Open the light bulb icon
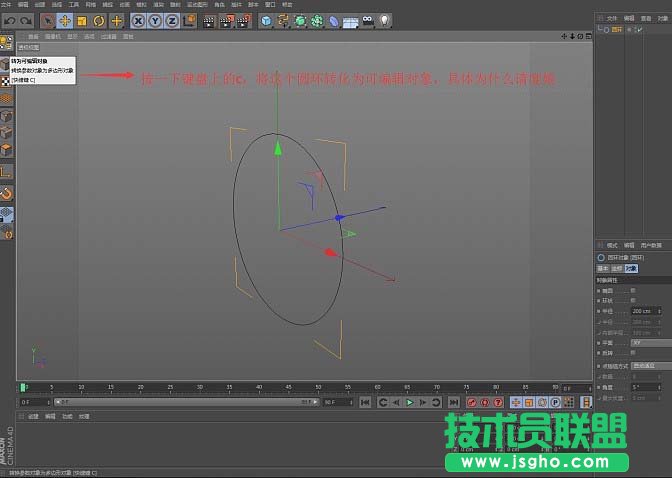 tap(384, 21)
